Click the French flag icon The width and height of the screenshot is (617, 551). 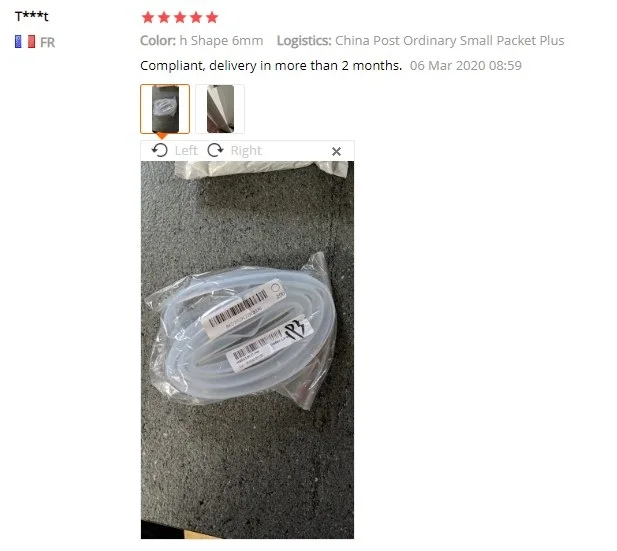[x=25, y=42]
